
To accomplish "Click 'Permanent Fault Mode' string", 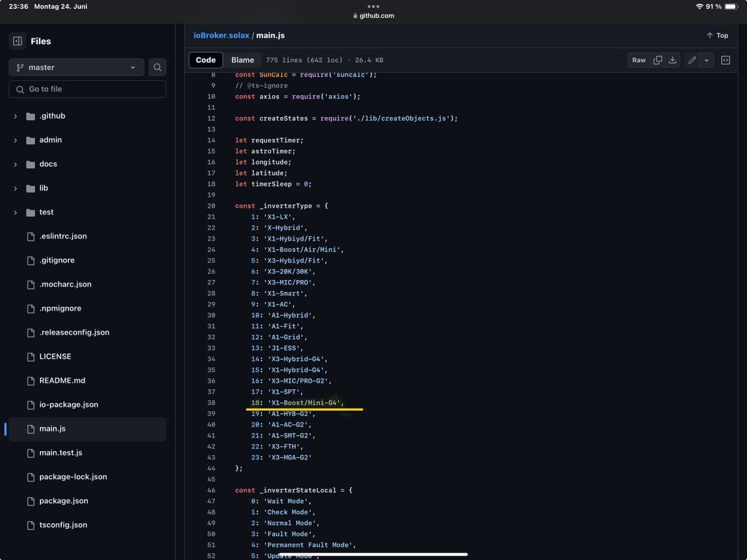I will coord(308,545).
